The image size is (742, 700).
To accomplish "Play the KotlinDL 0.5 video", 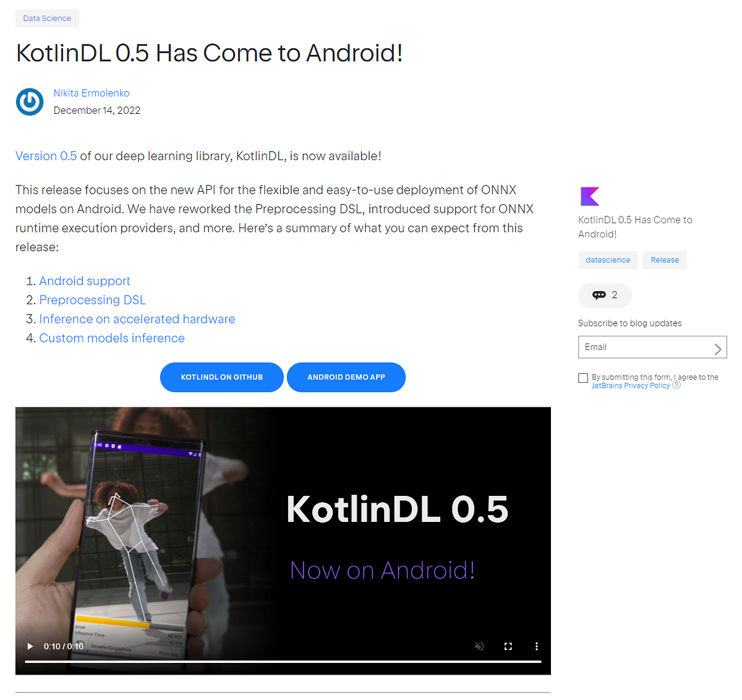I will click(x=30, y=646).
